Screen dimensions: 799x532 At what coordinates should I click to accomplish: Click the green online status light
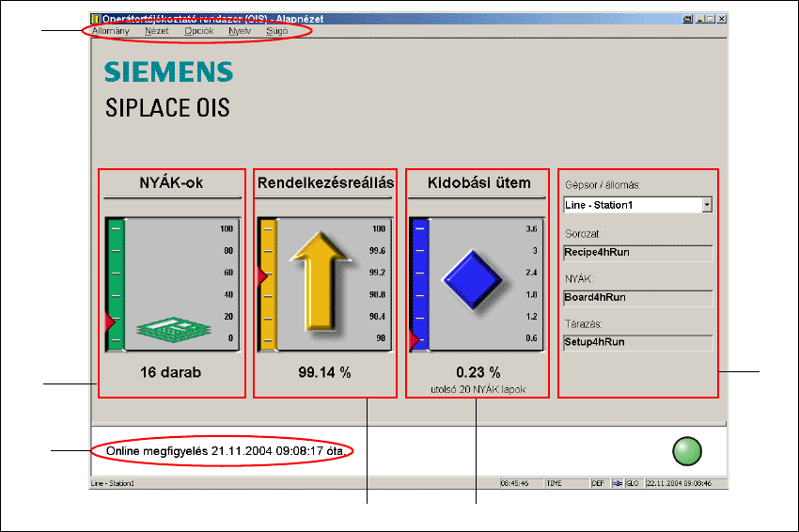(687, 451)
